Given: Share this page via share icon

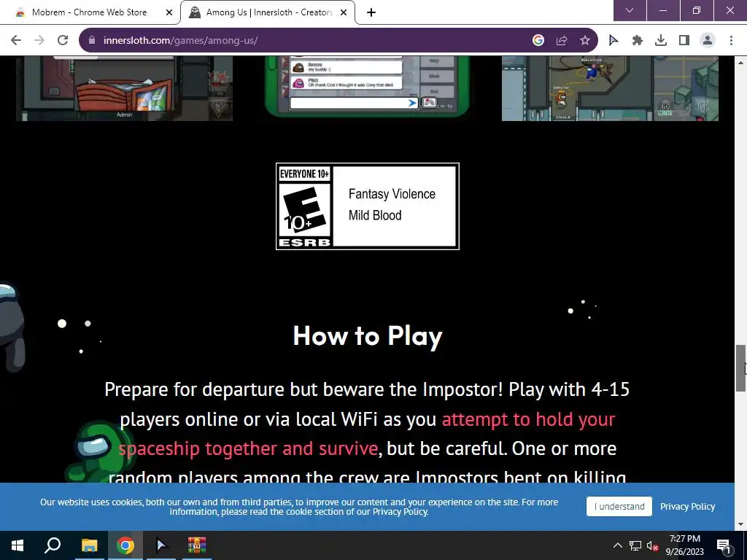Looking at the screenshot, I should pos(562,41).
